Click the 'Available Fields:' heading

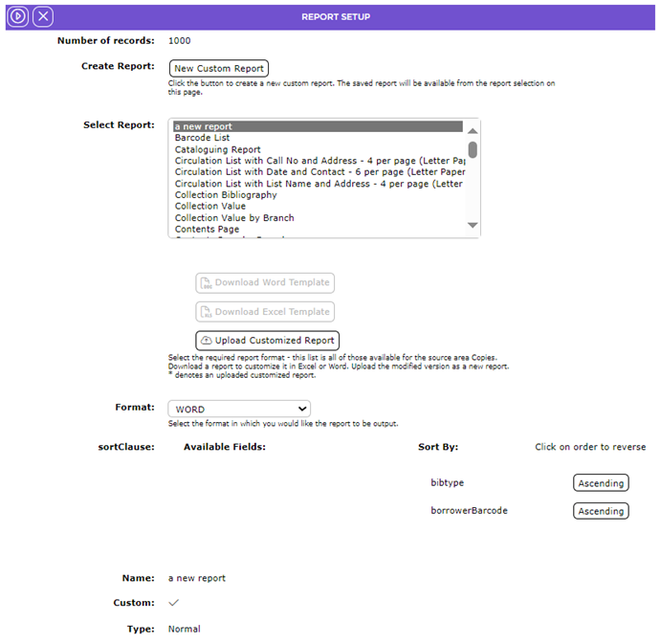pos(225,447)
